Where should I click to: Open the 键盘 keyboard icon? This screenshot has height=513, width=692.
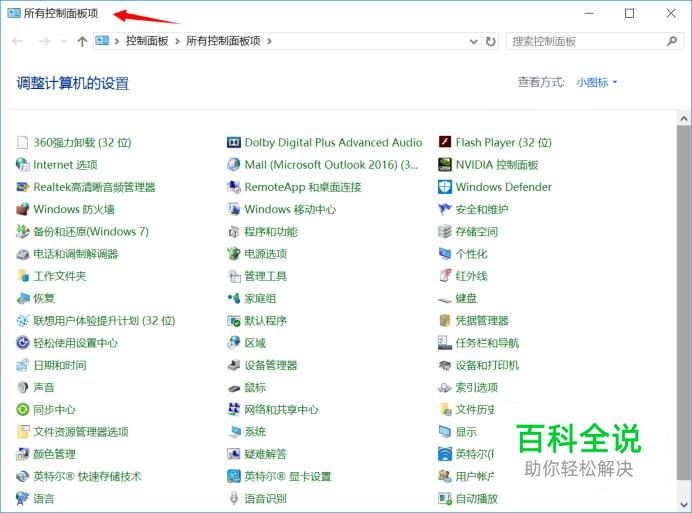[x=444, y=299]
